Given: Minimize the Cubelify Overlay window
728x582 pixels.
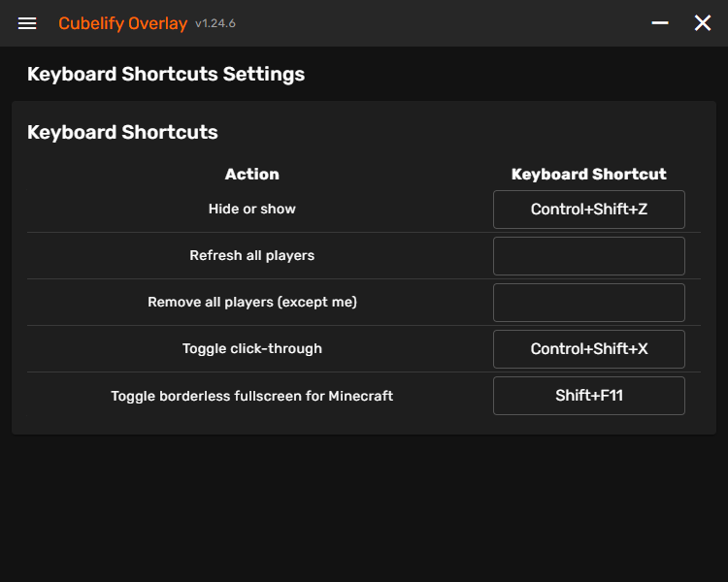Looking at the screenshot, I should coord(660,23).
